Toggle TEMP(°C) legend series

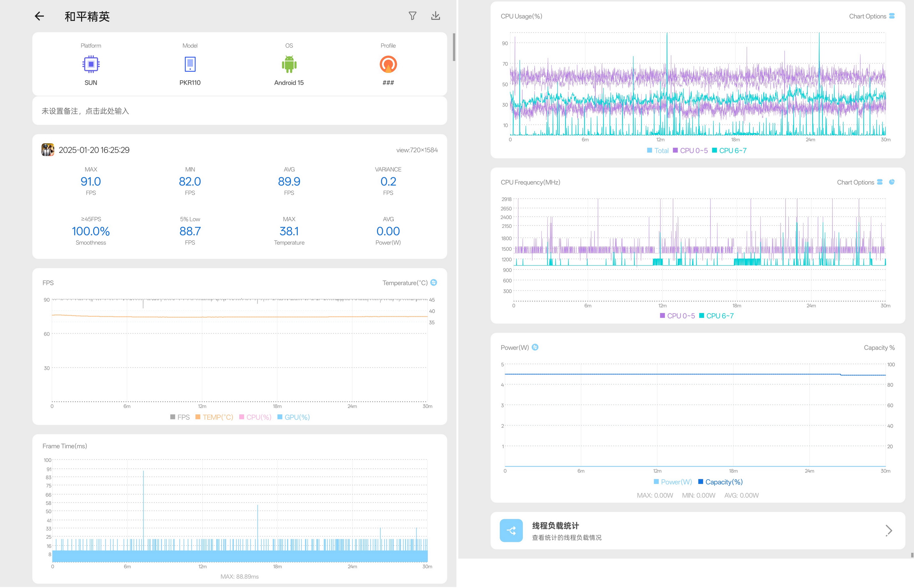(214, 417)
